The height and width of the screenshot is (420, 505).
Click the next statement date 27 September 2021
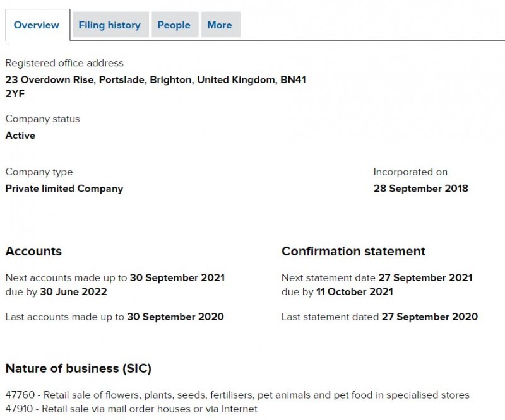click(425, 277)
